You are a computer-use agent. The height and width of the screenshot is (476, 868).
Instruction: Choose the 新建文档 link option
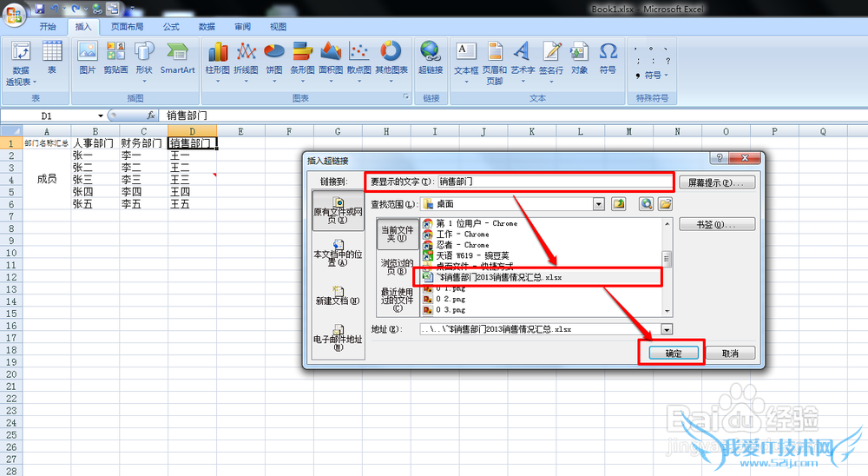(338, 295)
